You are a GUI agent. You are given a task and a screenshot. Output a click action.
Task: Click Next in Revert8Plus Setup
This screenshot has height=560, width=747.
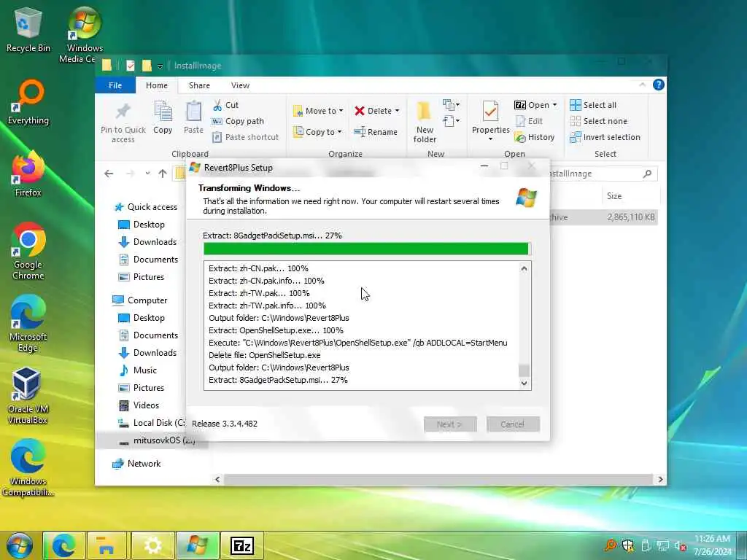click(x=449, y=424)
